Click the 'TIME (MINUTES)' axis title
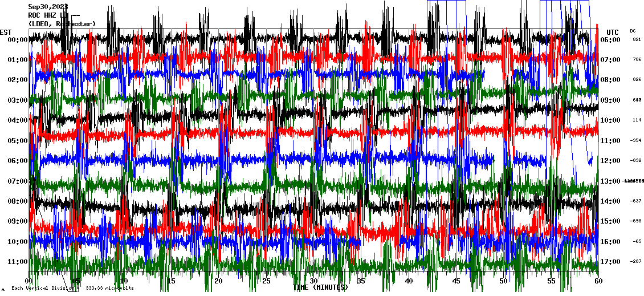Screen dimensions: 644x296 pos(320,287)
